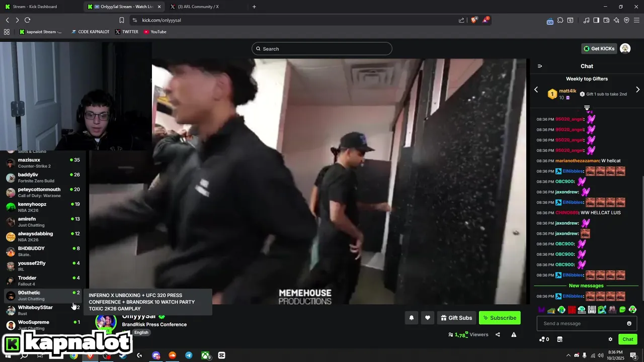Open the Brave Shields lion icon

(x=474, y=20)
